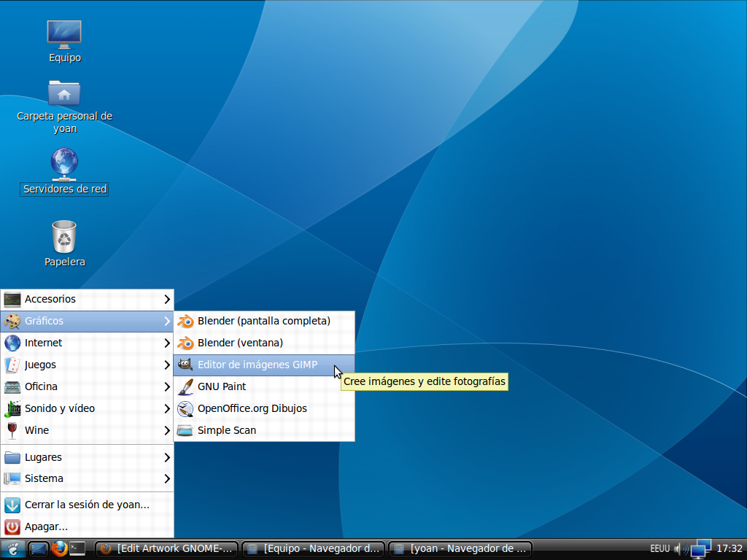Click the Cerrar la sesión arrow icon
Image resolution: width=747 pixels, height=560 pixels.
tap(12, 505)
